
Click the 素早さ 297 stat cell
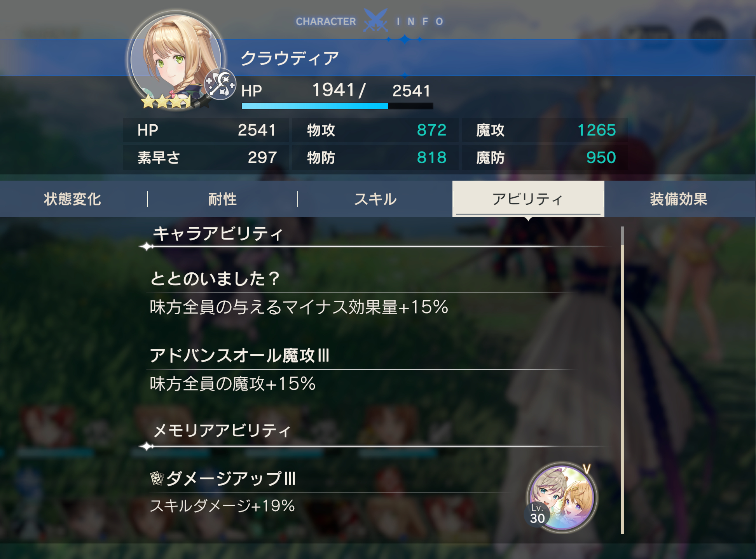(x=206, y=158)
